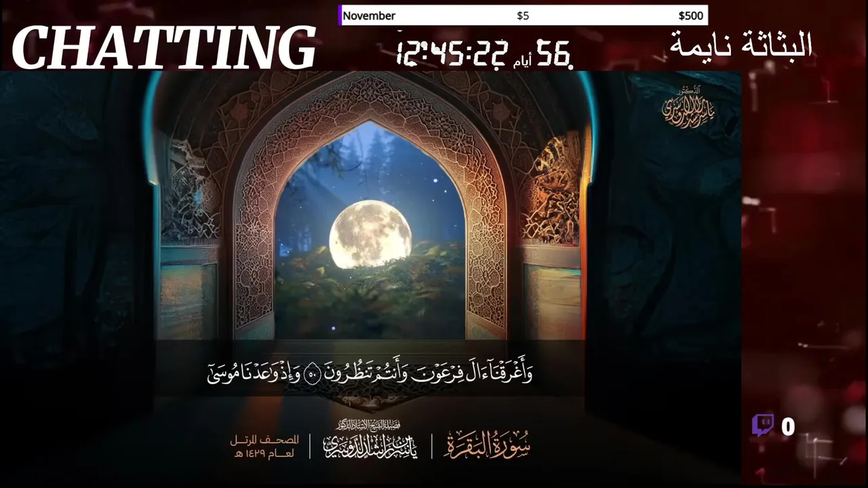
Task: Click the November donation goal progress bar
Action: (523, 16)
